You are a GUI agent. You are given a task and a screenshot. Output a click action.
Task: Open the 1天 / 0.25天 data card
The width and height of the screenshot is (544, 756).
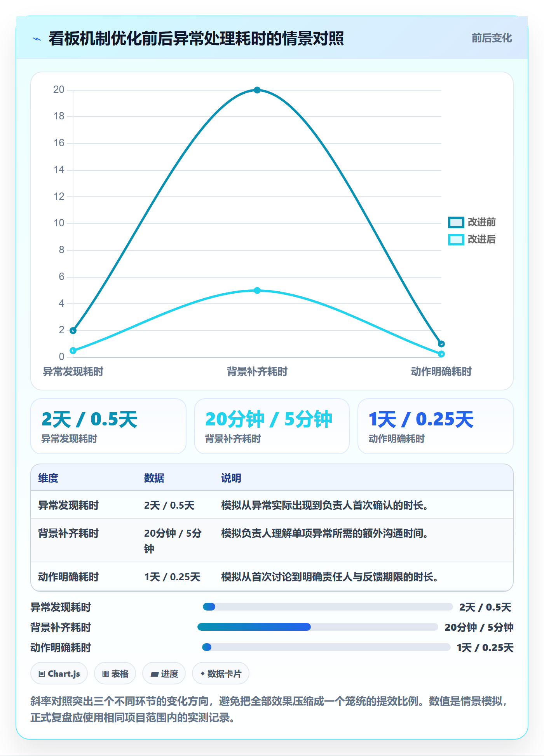[436, 426]
